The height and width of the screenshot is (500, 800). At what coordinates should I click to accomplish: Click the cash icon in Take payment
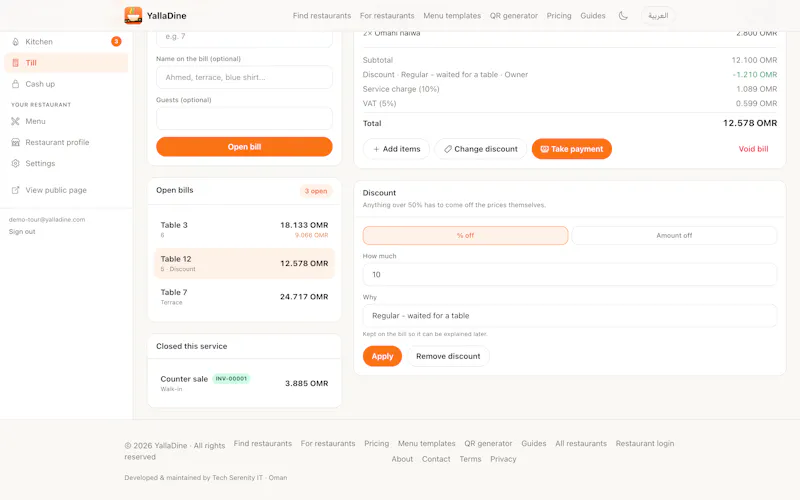(x=544, y=149)
